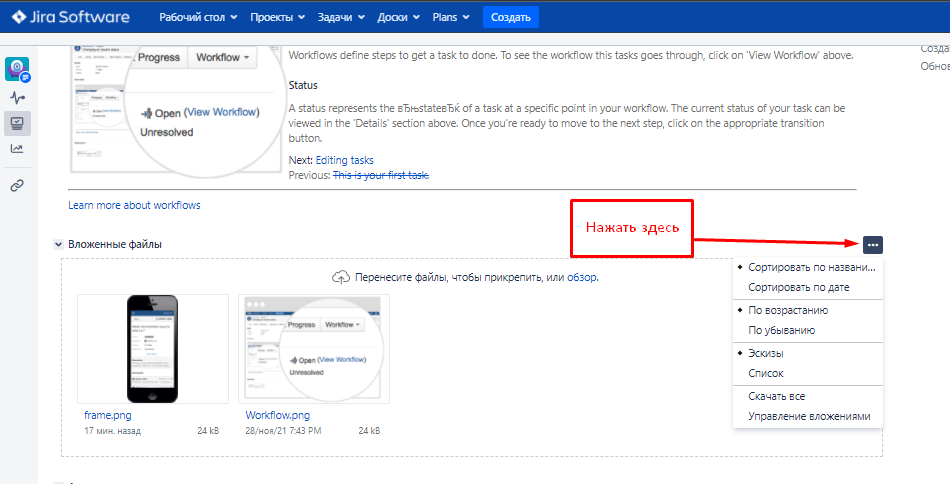Open the Plans dropdown menu
The image size is (950, 484).
click(x=451, y=17)
